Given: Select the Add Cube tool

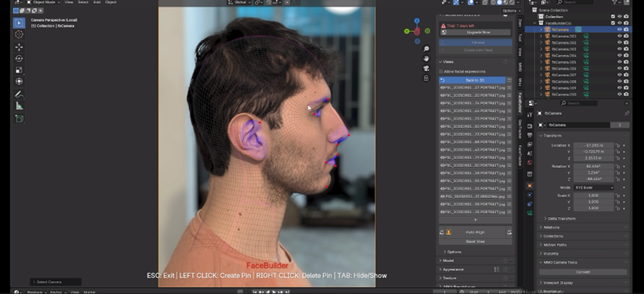Looking at the screenshot, I should 19,118.
